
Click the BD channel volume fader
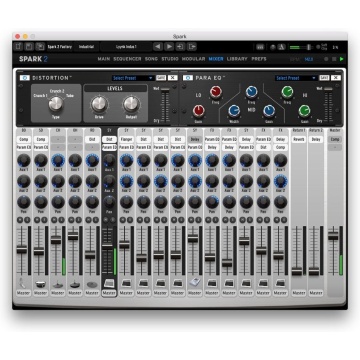pos(22,249)
